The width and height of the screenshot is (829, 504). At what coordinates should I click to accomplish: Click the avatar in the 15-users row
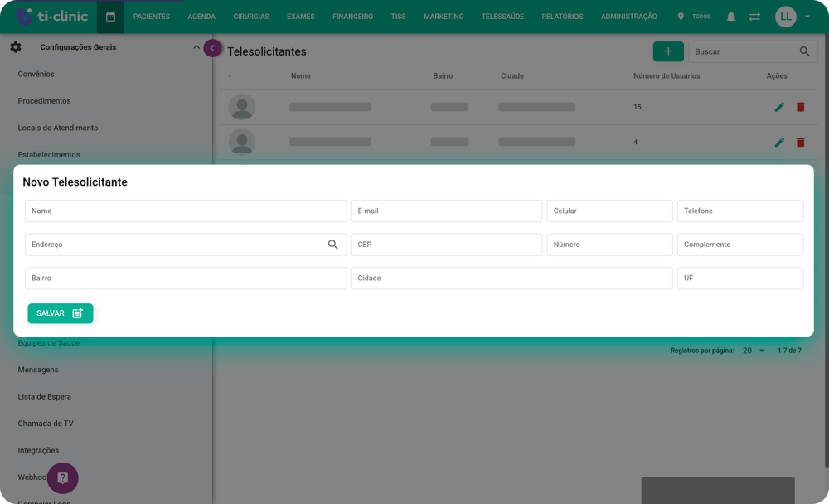(242, 107)
